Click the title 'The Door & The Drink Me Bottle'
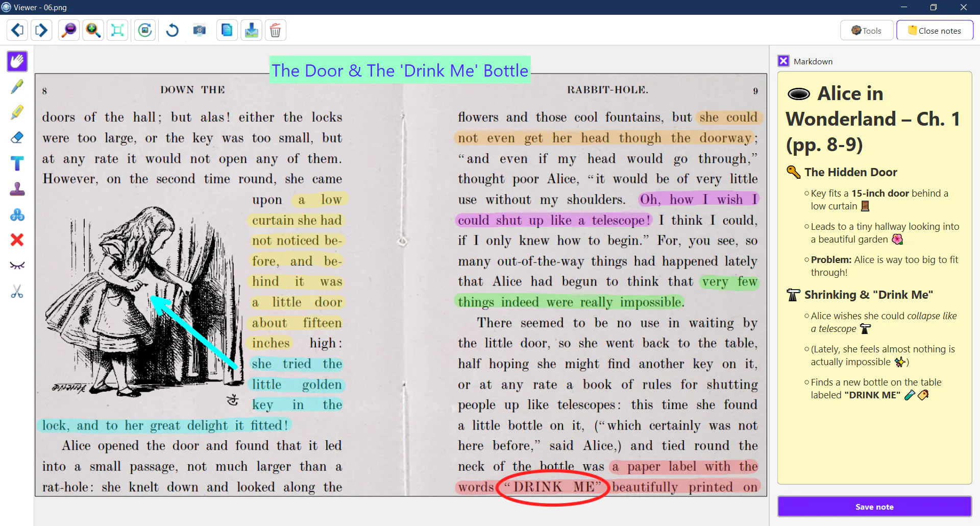 tap(400, 70)
